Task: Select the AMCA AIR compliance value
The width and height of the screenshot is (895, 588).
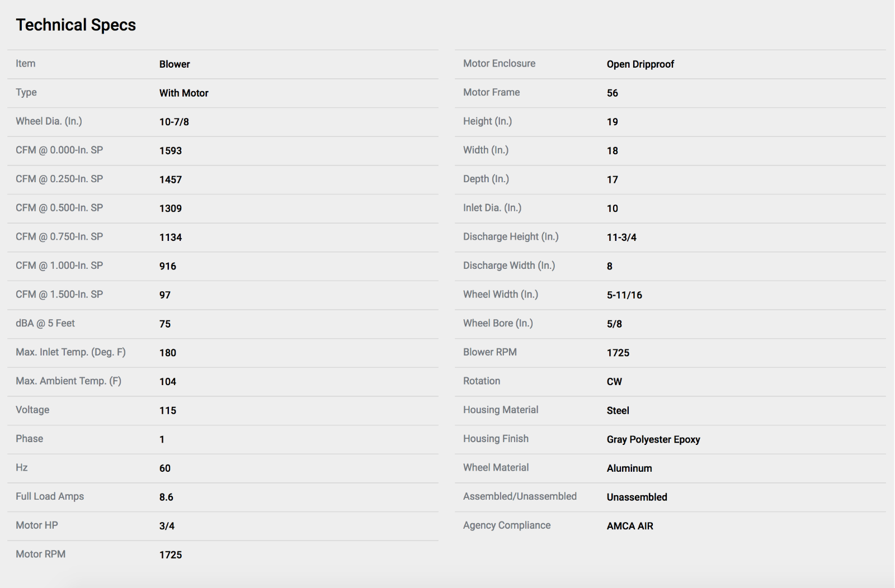Action: pos(630,526)
